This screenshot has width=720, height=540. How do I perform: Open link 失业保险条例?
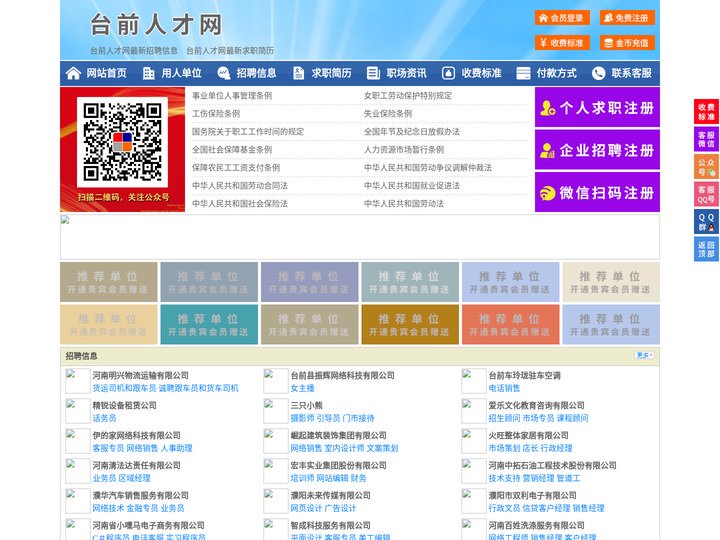point(388,113)
